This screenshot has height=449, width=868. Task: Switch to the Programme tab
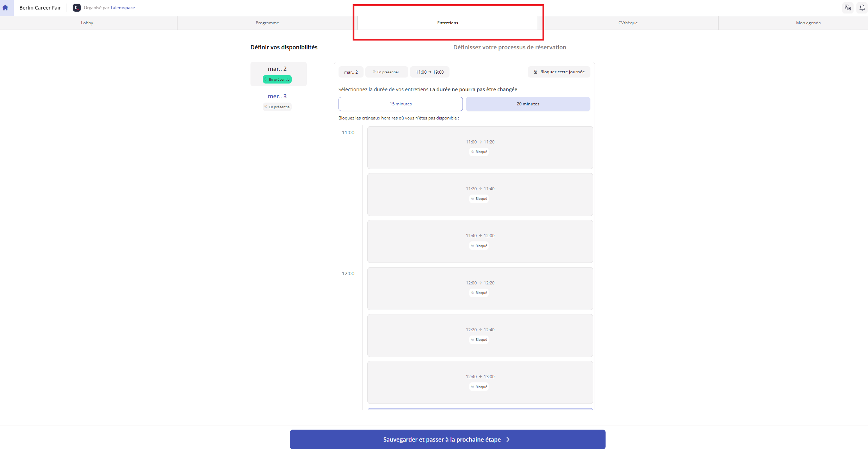click(267, 23)
